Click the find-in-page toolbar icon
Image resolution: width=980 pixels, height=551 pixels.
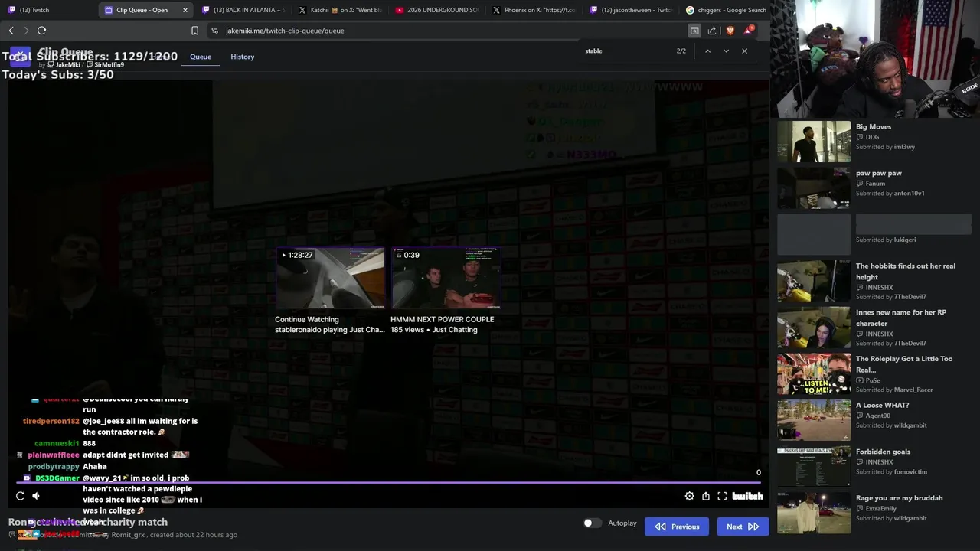[x=694, y=31]
